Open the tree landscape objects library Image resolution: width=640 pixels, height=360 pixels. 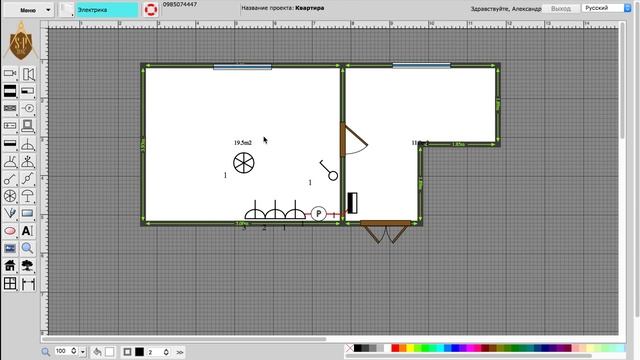28,266
